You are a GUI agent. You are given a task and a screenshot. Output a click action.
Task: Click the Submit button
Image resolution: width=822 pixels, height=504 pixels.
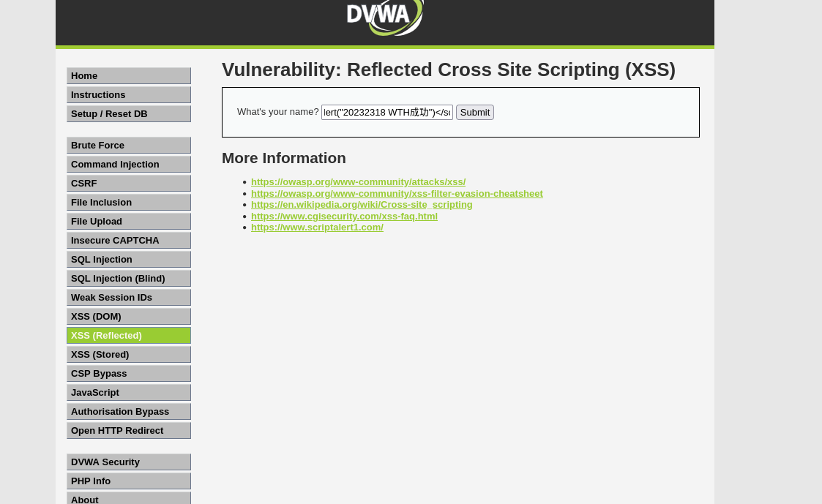click(x=475, y=112)
